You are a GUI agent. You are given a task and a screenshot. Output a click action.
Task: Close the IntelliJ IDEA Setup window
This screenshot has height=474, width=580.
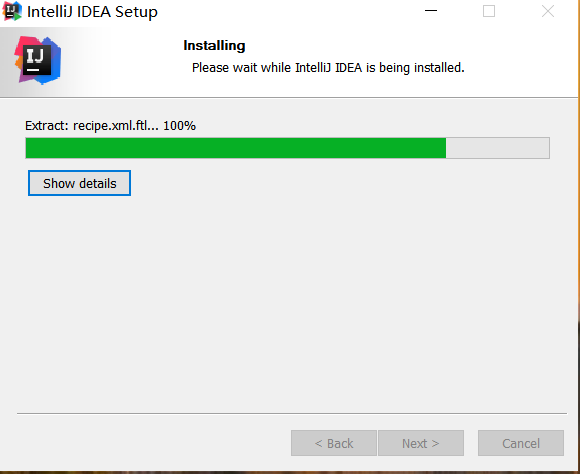point(548,11)
